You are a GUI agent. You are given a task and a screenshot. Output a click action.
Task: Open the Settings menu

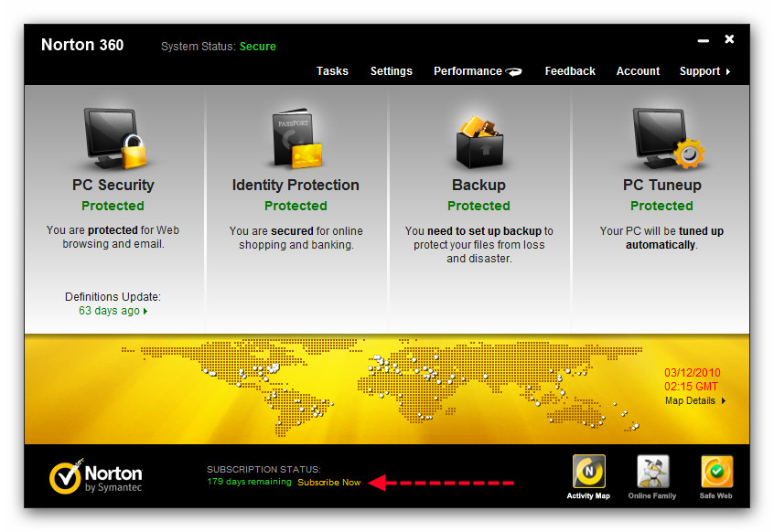click(391, 71)
